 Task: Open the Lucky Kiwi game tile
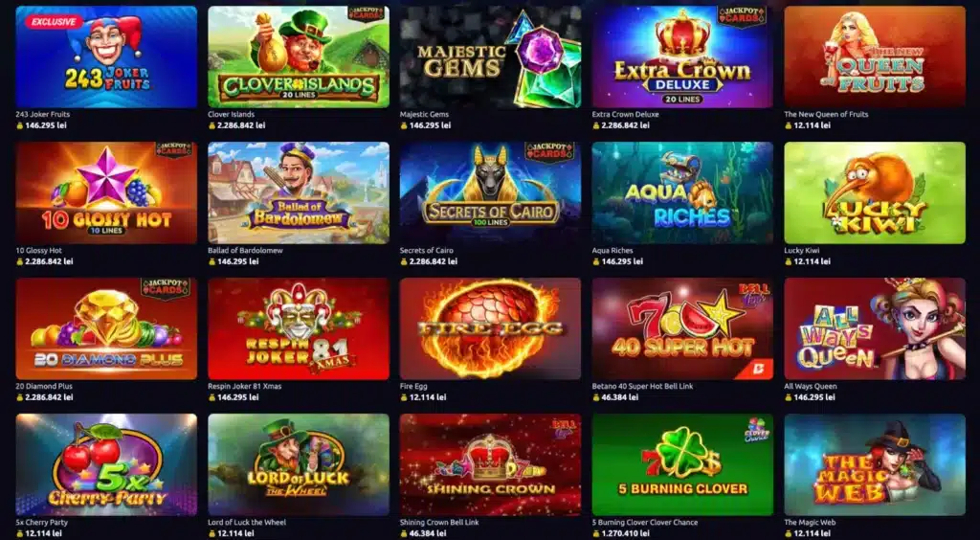click(875, 192)
